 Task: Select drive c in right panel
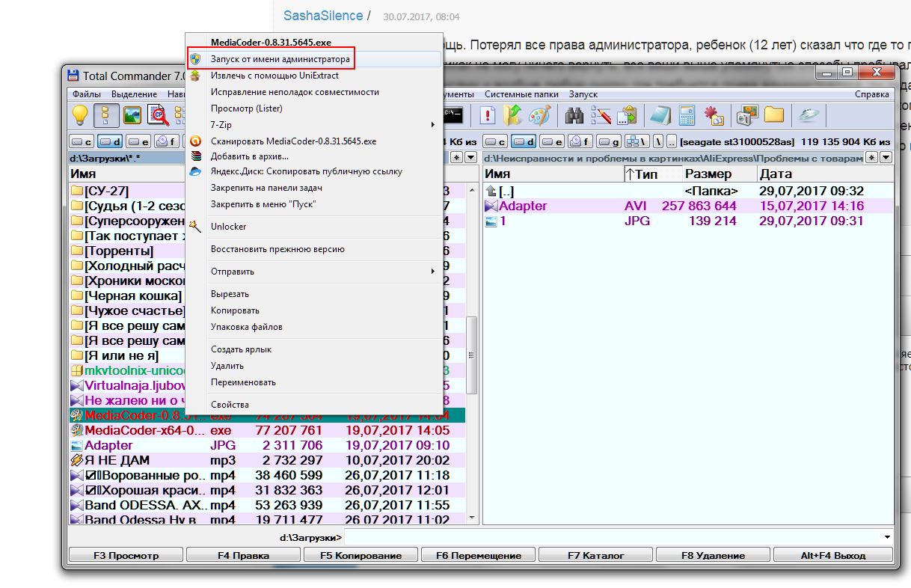[x=497, y=141]
